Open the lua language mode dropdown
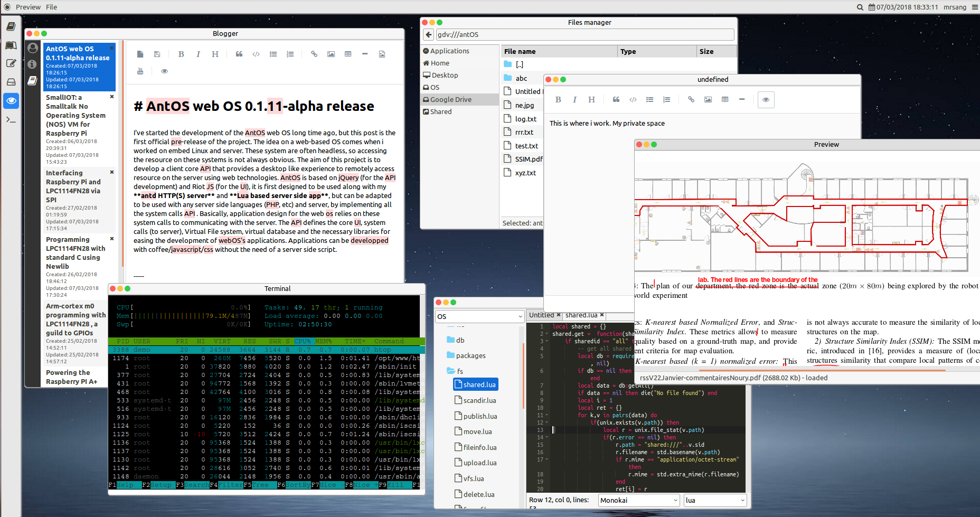 [x=715, y=500]
